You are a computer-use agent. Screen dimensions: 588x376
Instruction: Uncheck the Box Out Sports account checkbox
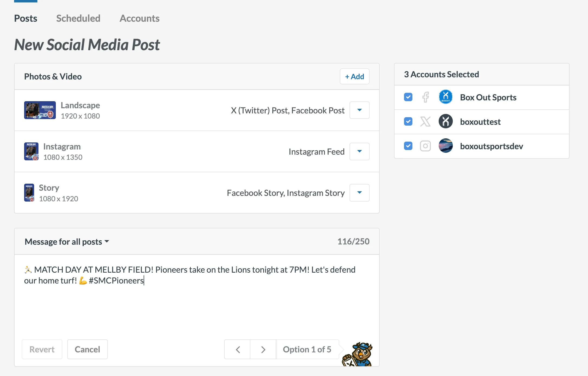point(408,97)
